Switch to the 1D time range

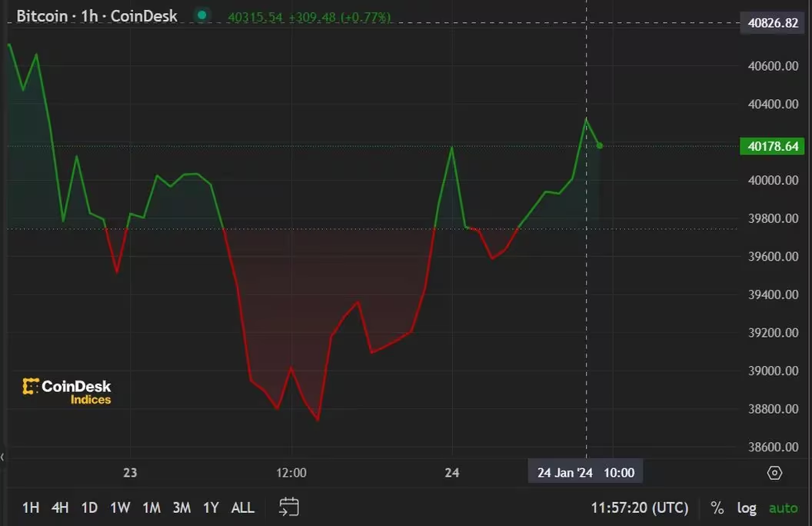(x=90, y=508)
